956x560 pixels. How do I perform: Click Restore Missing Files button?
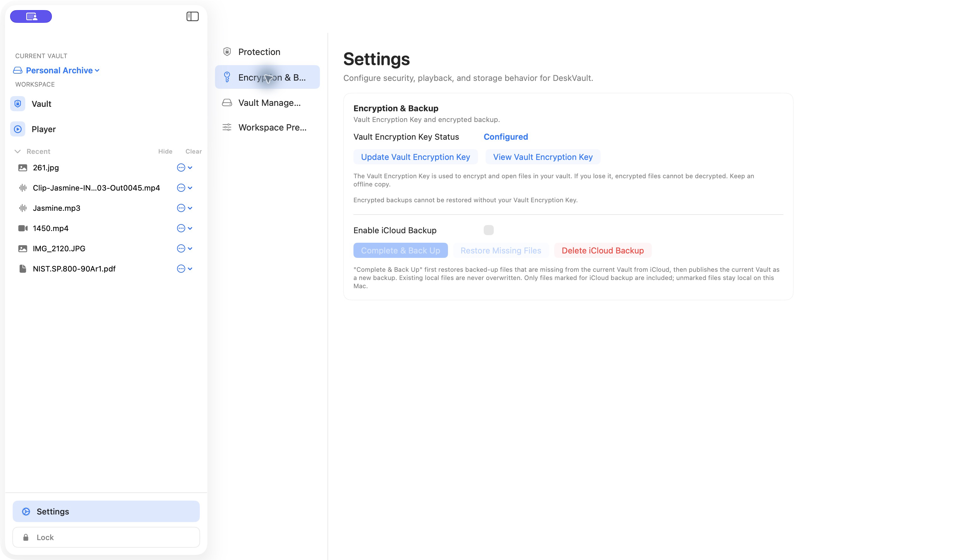pos(501,250)
